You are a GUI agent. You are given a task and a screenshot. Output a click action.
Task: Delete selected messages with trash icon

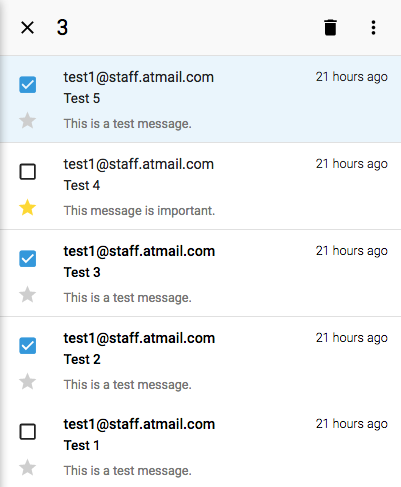(330, 27)
